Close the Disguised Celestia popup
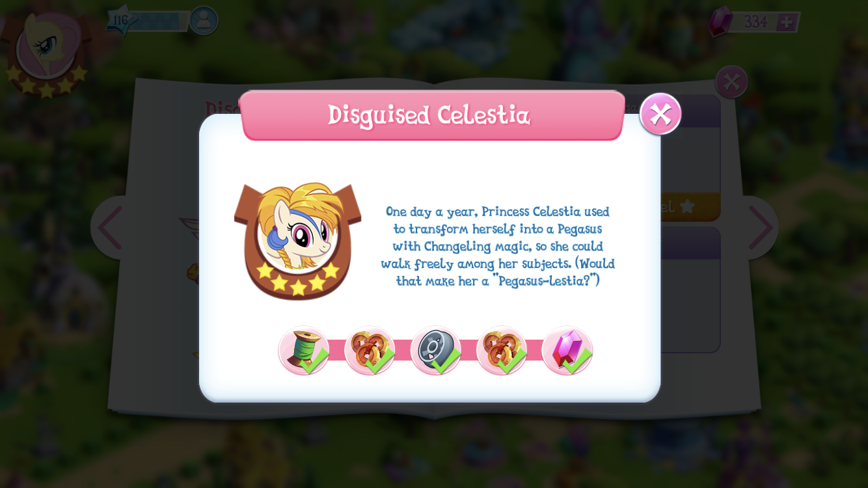Image resolution: width=868 pixels, height=488 pixels. pos(660,114)
